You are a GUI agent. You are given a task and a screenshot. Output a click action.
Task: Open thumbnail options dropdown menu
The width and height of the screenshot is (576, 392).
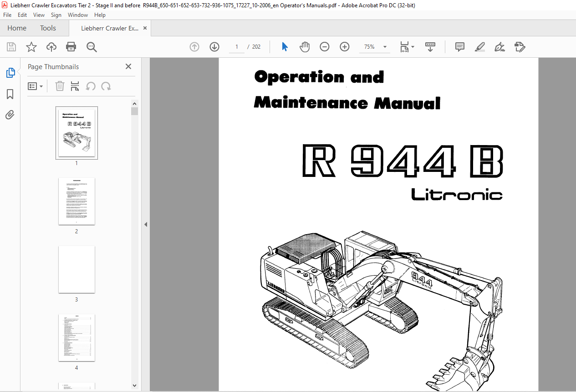[36, 86]
